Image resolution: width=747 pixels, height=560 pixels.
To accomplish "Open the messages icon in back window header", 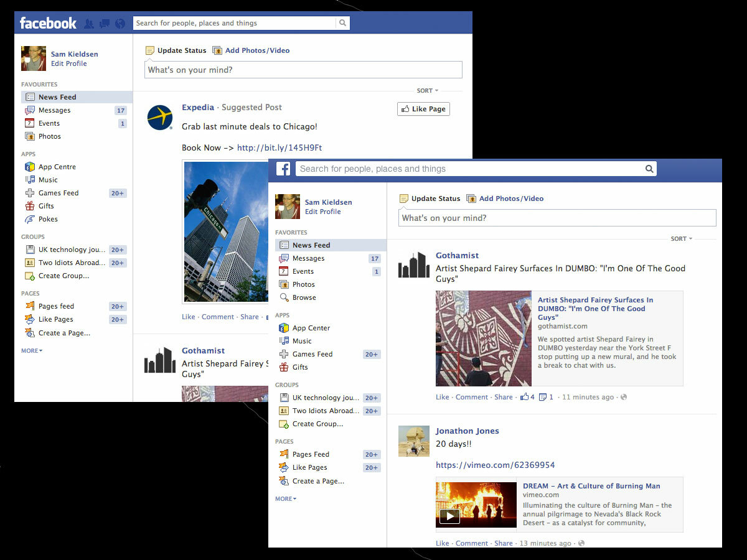I will click(105, 24).
